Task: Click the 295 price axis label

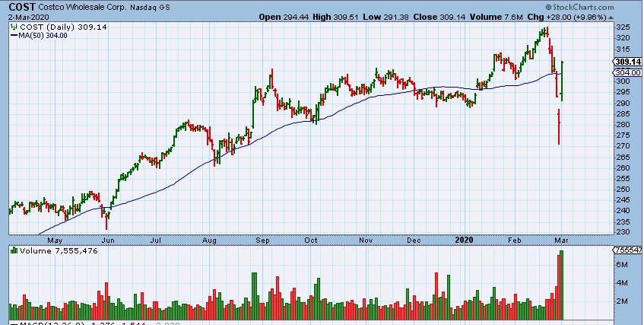Action: pos(623,92)
